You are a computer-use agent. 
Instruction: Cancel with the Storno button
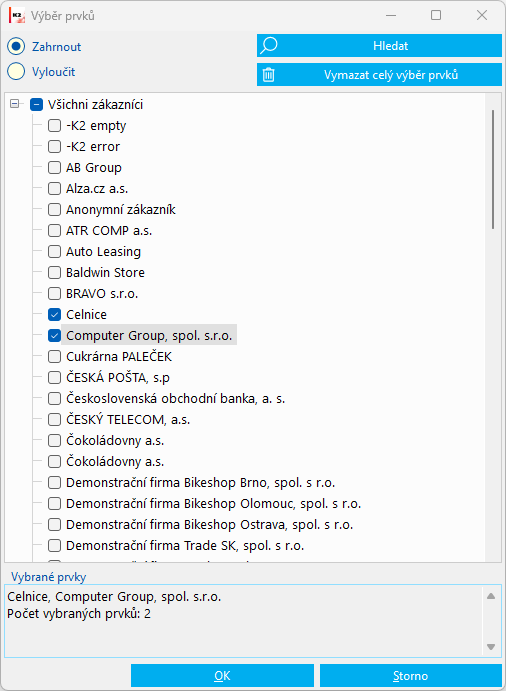click(x=410, y=676)
